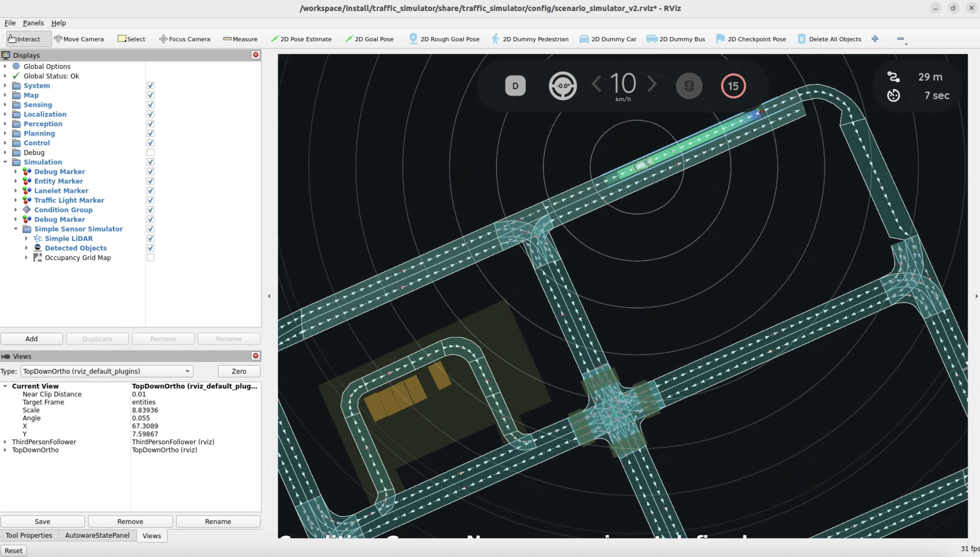
Task: Expand the Global Options row
Action: pyautogui.click(x=5, y=66)
